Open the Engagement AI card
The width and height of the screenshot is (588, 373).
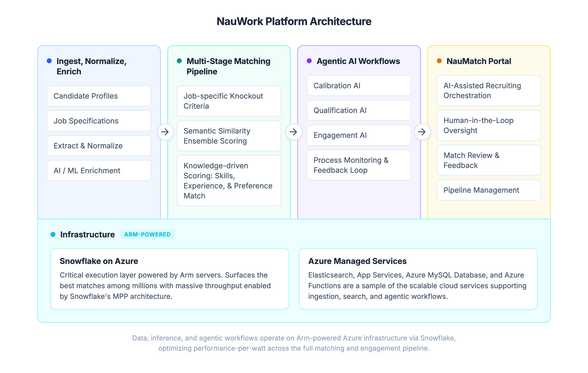click(358, 135)
